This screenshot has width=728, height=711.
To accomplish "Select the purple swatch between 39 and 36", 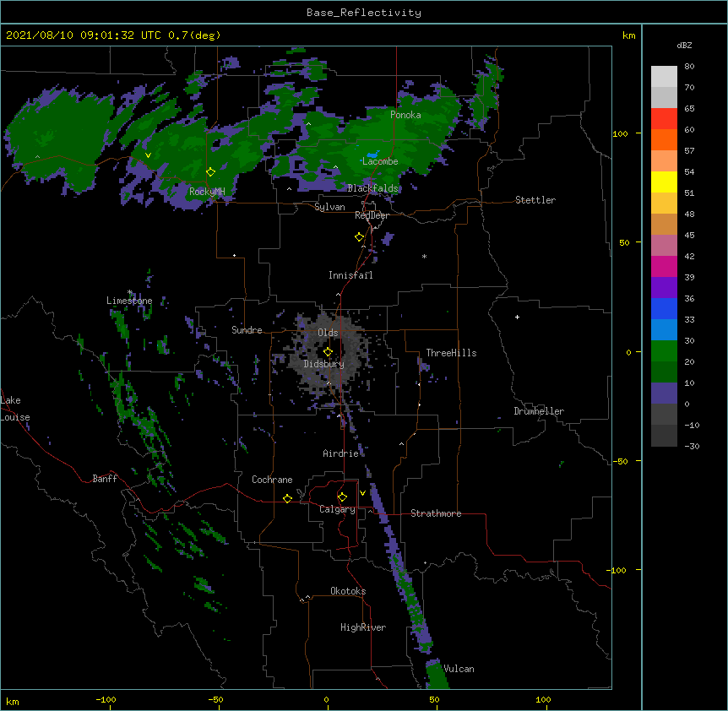I will [664, 287].
